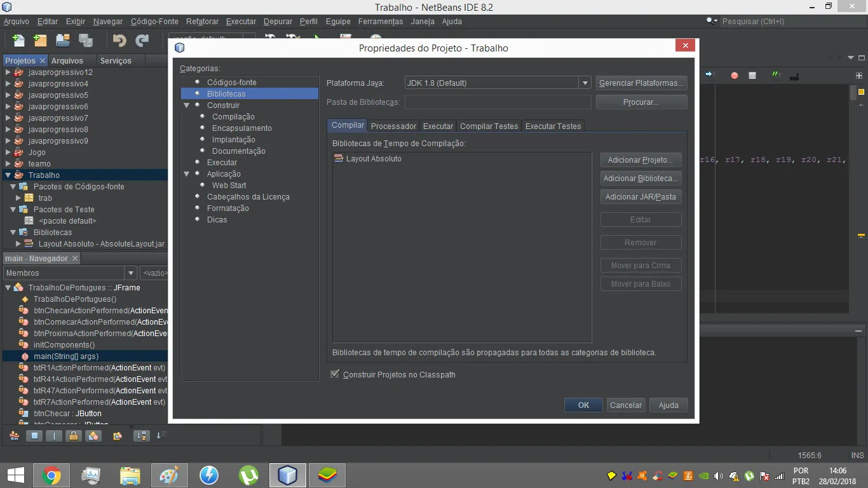
Task: Select Layout Absoluto in compile-time libraries list
Action: pos(374,159)
